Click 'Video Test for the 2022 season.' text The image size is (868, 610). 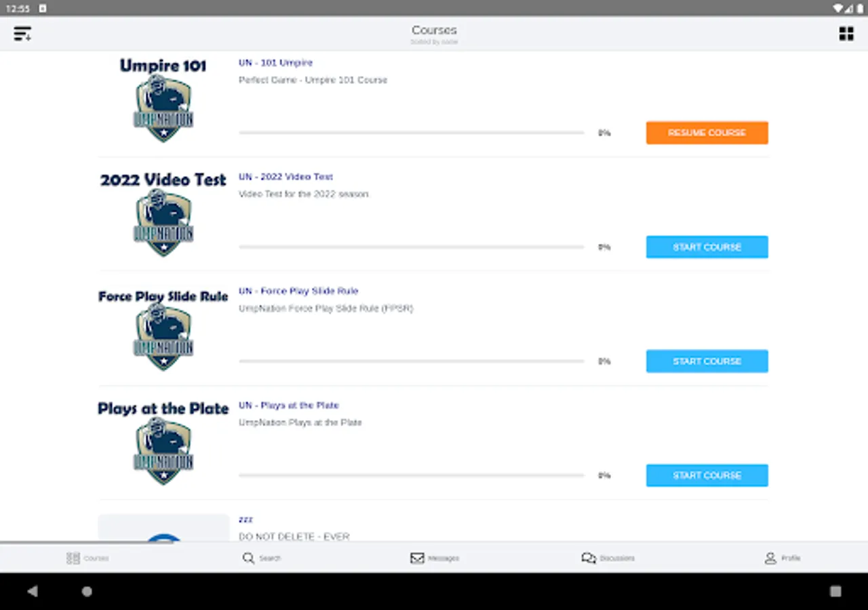[x=304, y=194]
